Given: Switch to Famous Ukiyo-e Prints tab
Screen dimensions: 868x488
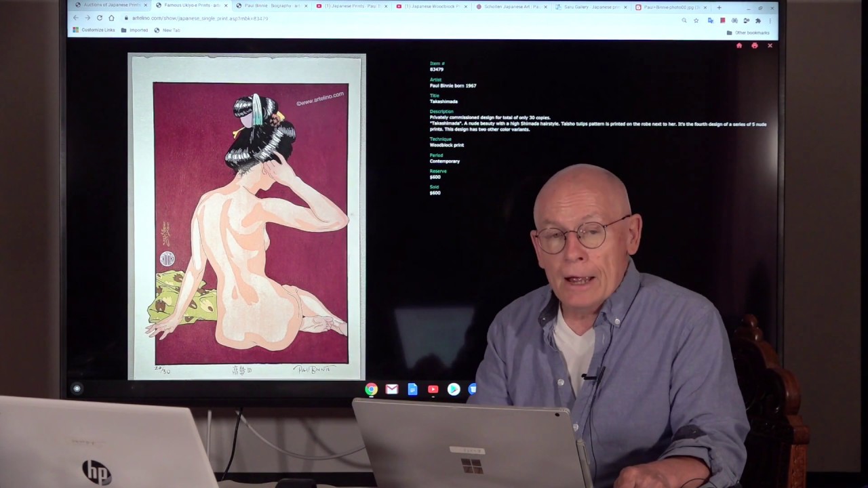Looking at the screenshot, I should [x=191, y=5].
